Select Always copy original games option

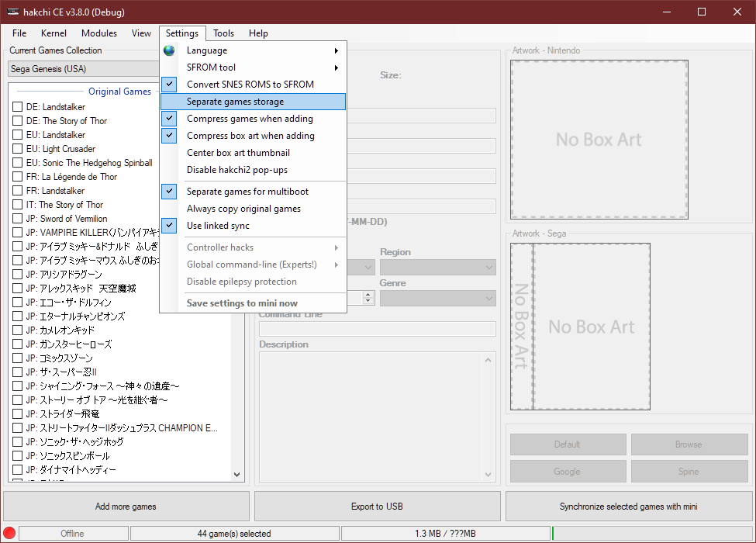point(253,209)
